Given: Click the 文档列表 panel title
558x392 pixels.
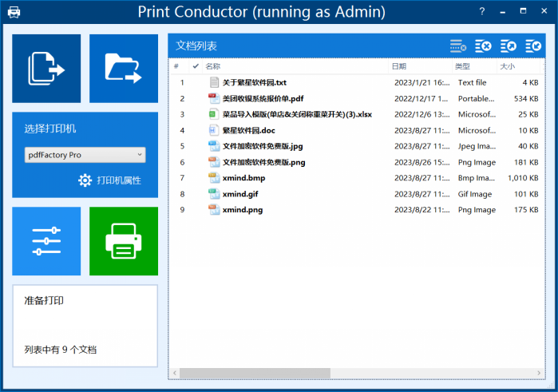Looking at the screenshot, I should (196, 46).
